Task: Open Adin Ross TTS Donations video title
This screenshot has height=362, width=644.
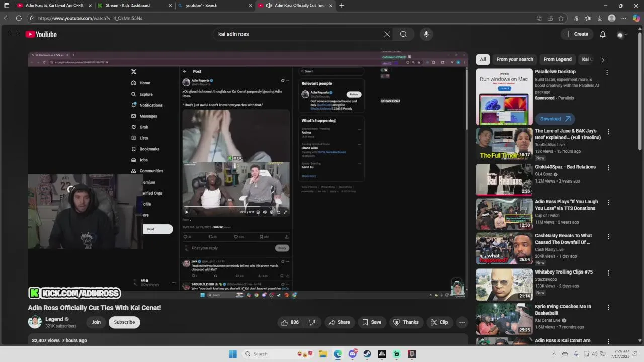Action: coord(567,205)
